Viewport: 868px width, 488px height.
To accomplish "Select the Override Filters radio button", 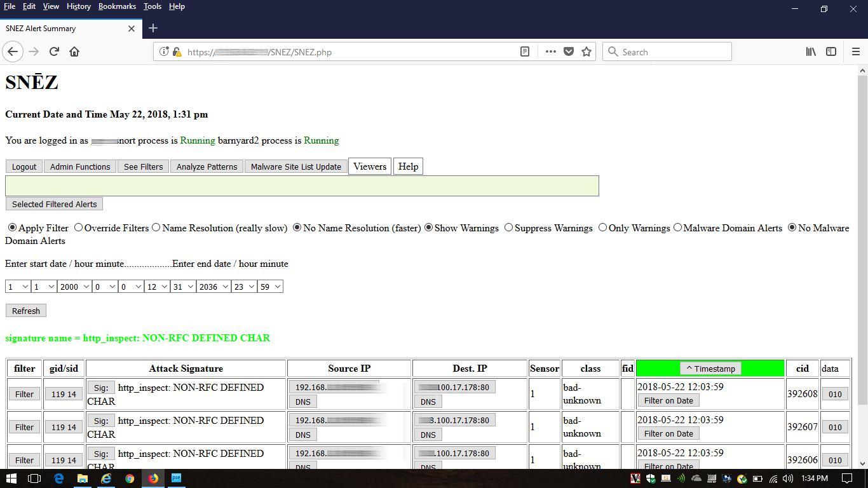I will [x=78, y=227].
